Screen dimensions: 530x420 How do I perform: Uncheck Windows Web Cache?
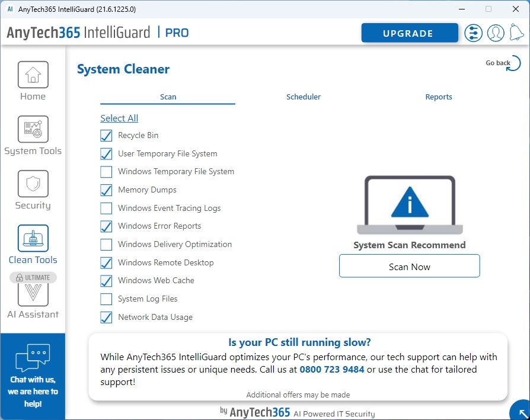pyautogui.click(x=106, y=281)
